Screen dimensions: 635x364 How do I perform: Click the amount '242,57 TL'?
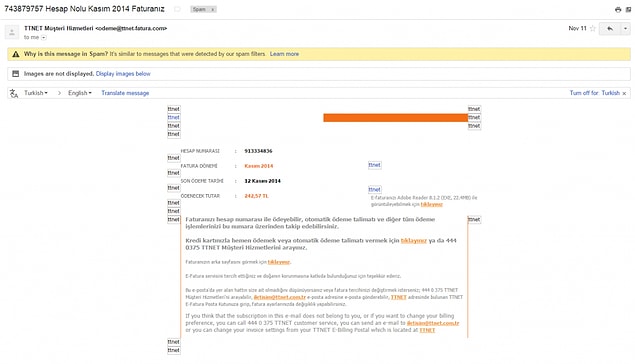point(256,196)
